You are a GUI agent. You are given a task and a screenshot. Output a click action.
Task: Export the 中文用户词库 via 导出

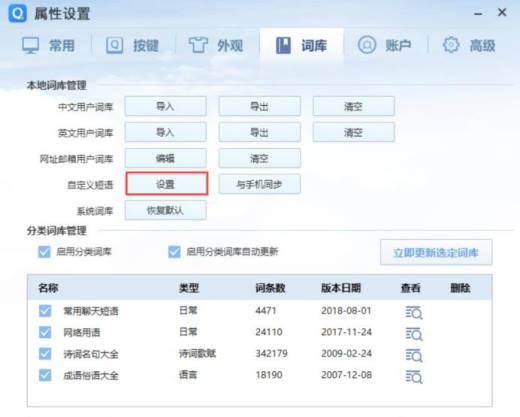coord(260,106)
